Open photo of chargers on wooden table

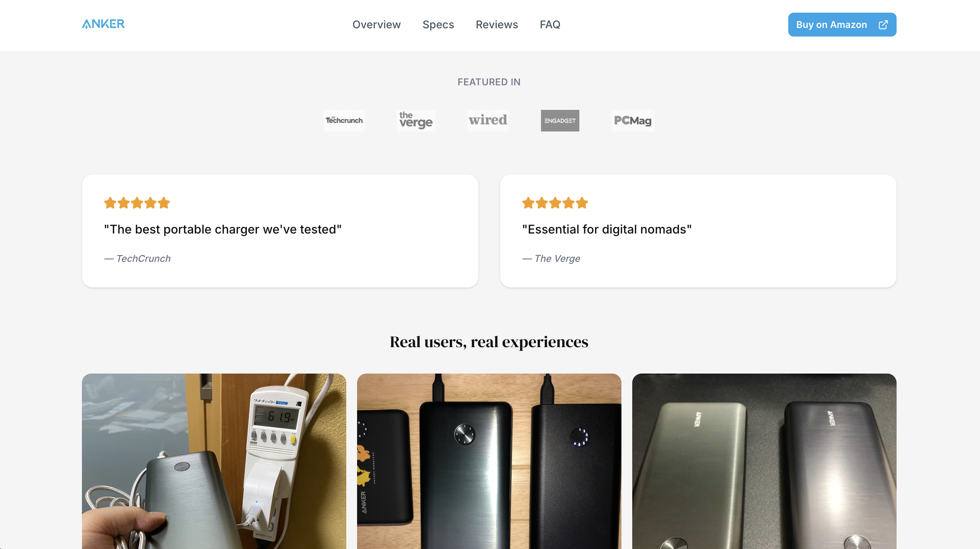pos(489,461)
